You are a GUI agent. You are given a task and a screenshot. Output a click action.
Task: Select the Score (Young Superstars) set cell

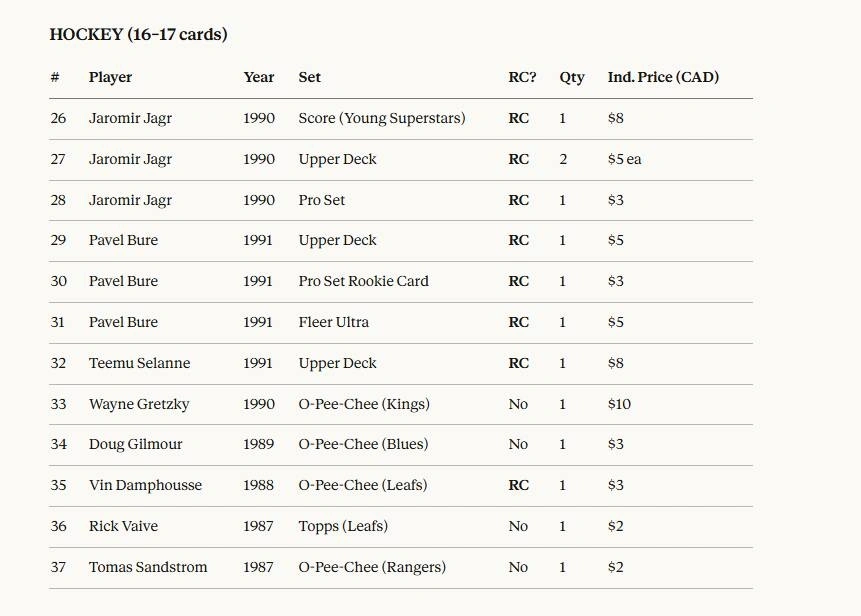(x=381, y=118)
